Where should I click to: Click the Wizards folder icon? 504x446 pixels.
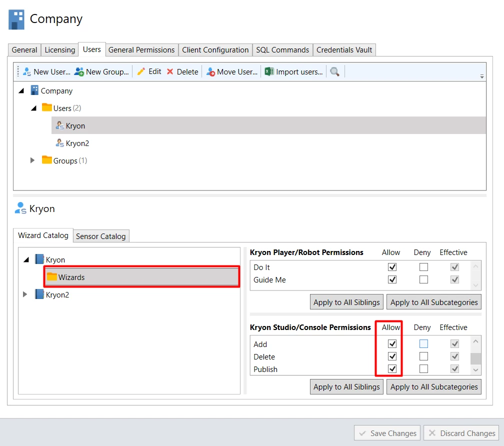pos(52,276)
